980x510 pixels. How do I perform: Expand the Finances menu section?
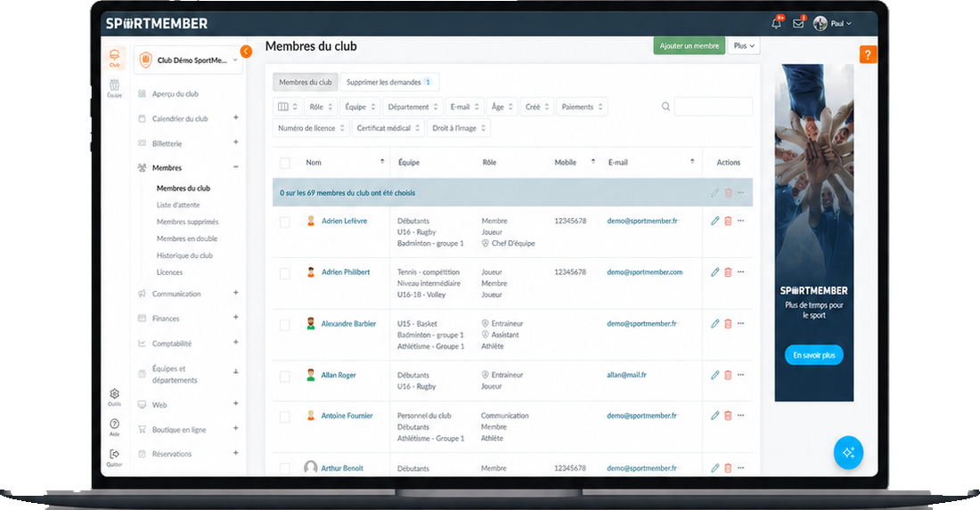[235, 317]
